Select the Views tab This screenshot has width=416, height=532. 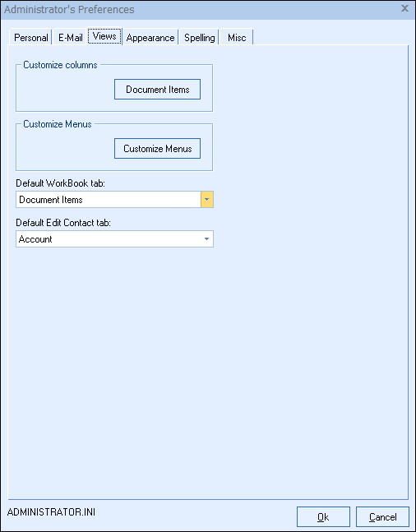click(x=104, y=36)
